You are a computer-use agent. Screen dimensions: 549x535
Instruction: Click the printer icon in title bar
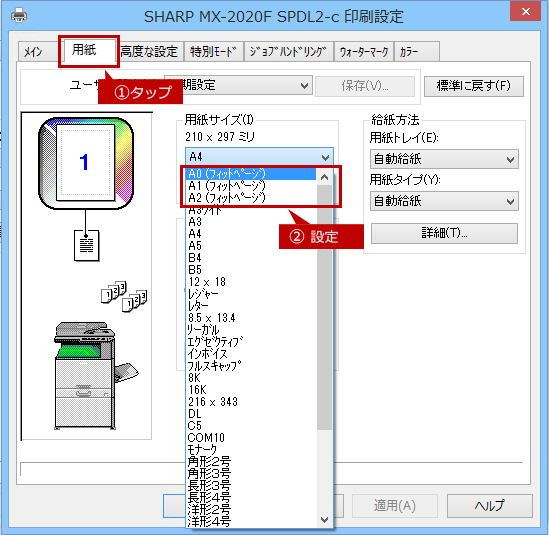point(19,15)
